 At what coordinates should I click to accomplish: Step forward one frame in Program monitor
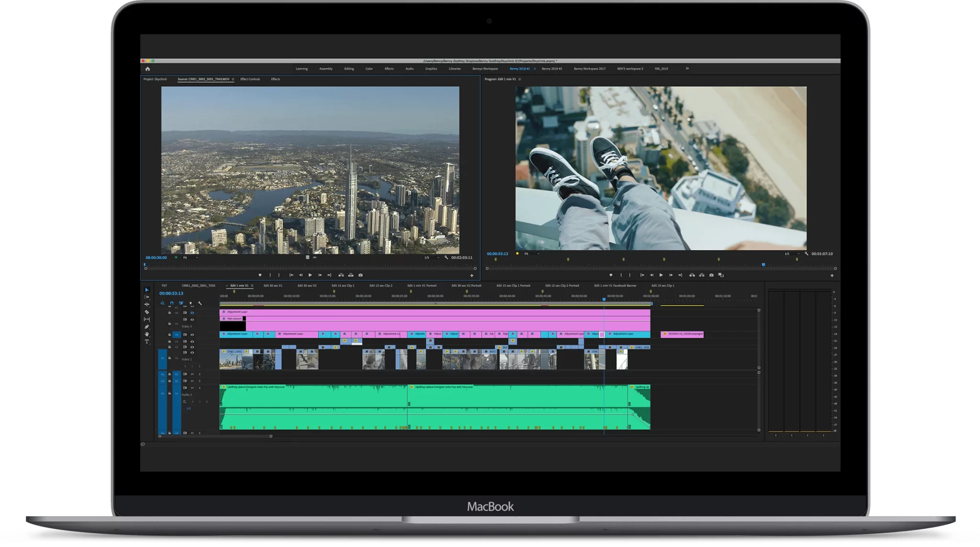point(670,275)
